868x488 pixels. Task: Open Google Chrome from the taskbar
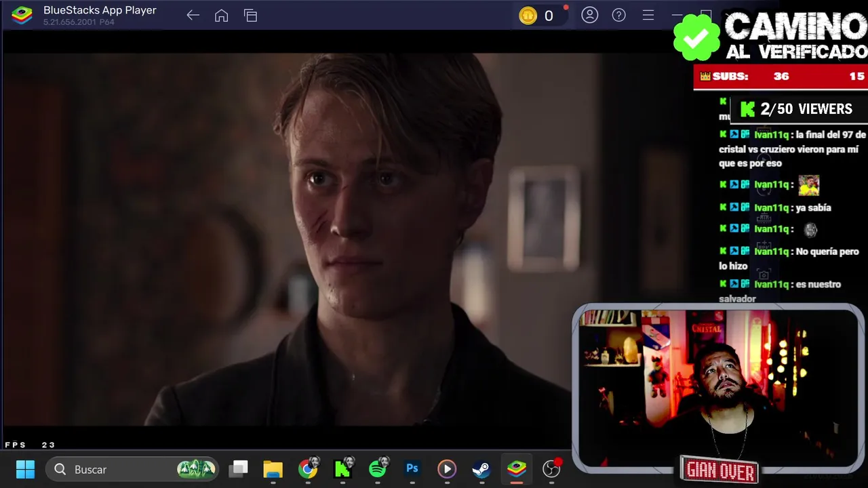coord(308,469)
